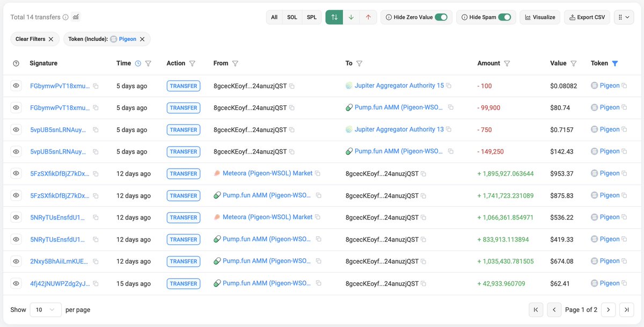Select the outflow up-arrow filter
644x327 pixels.
pos(368,17)
